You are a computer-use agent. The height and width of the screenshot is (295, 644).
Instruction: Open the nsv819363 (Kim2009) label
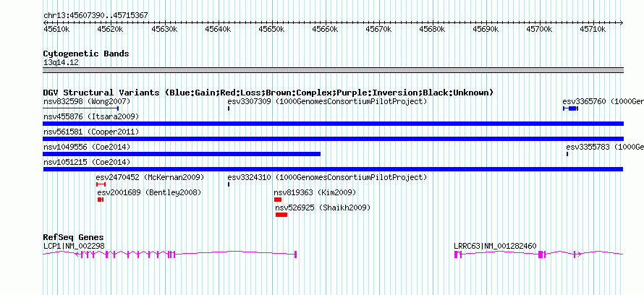tap(315, 192)
